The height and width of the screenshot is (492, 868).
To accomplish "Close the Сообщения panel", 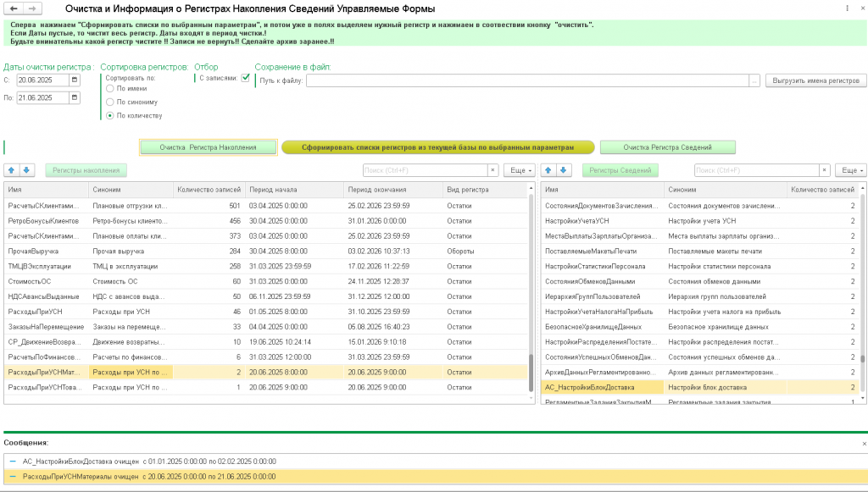I will [864, 443].
